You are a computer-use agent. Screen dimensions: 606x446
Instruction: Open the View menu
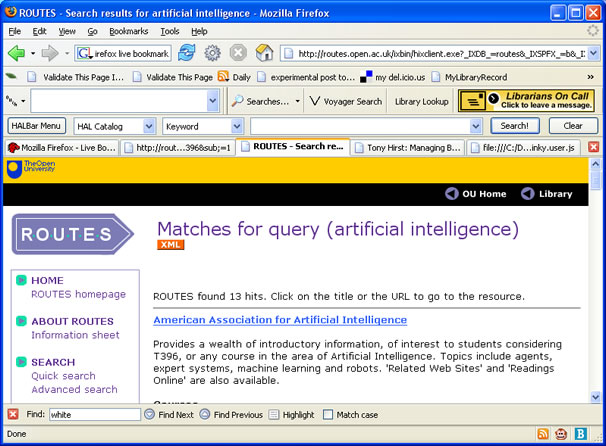coord(67,31)
